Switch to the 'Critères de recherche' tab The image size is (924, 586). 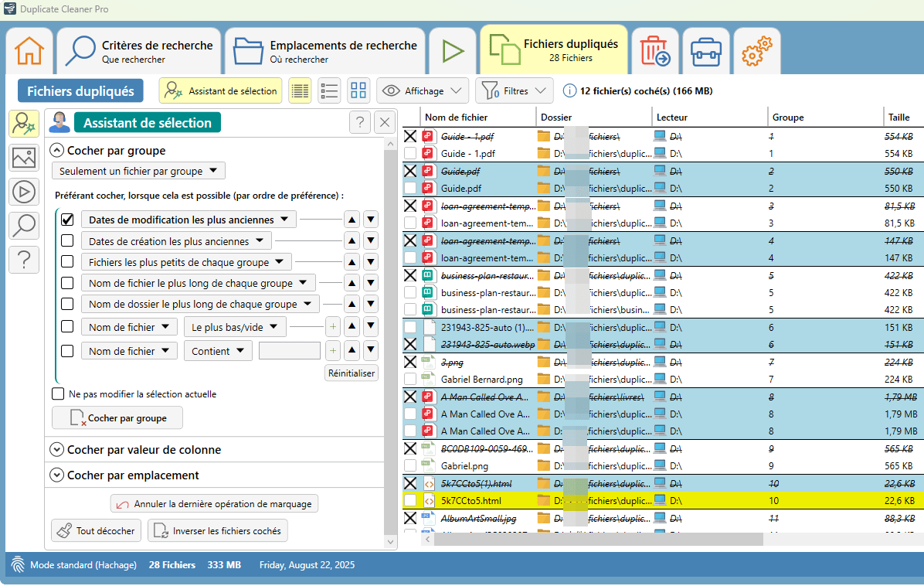pos(138,49)
